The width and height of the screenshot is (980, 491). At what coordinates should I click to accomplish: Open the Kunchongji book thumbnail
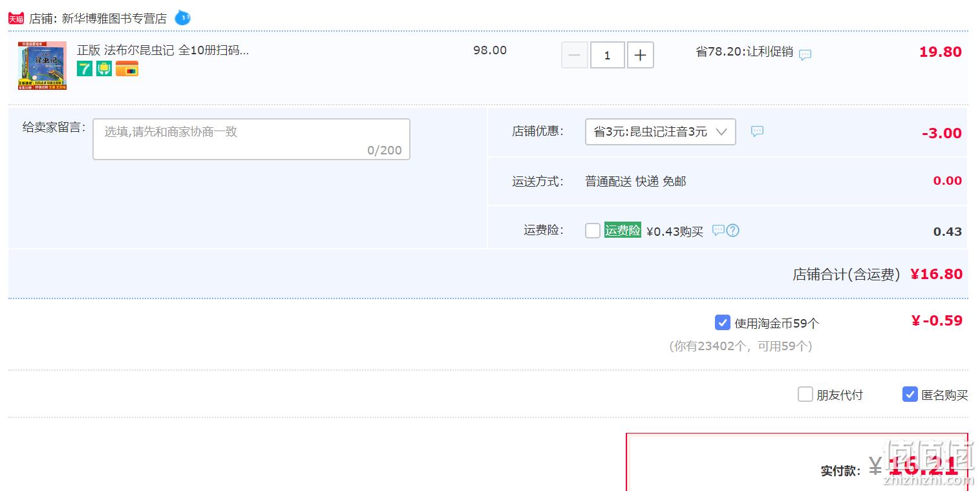[x=42, y=65]
